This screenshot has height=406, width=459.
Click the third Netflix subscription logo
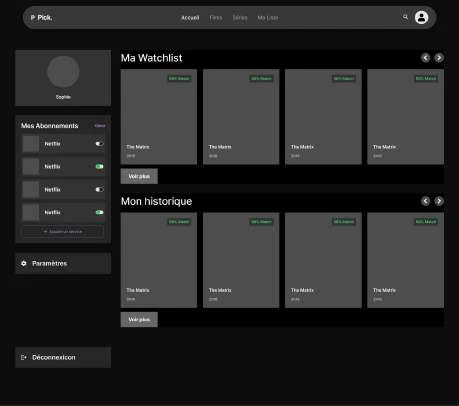(x=31, y=189)
